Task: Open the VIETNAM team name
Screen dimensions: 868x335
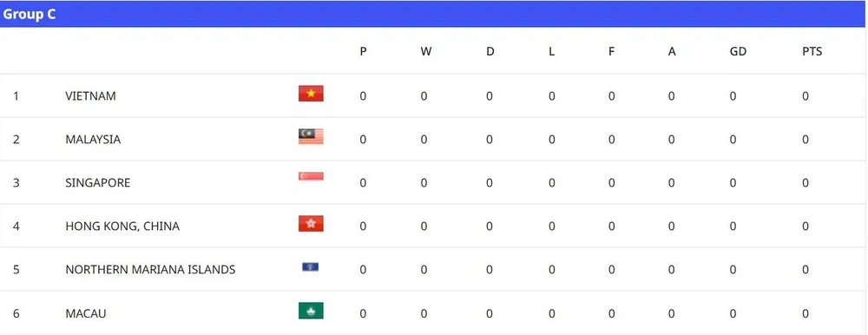Action: (91, 95)
